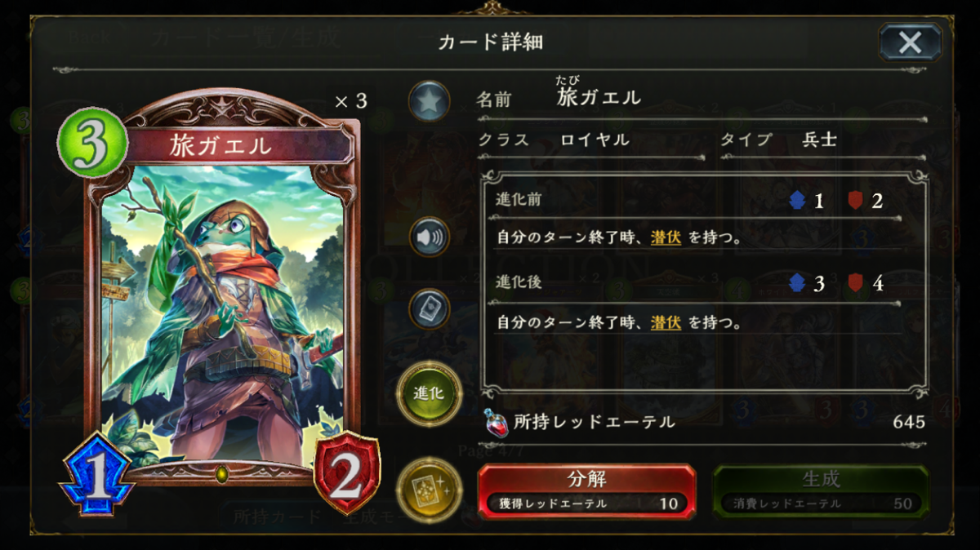Viewport: 980px width, 550px height.
Task: Click the カード詳細 dialog title
Action: point(490,42)
